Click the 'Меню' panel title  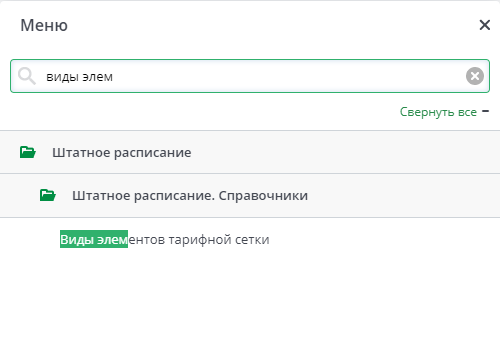[x=44, y=25]
